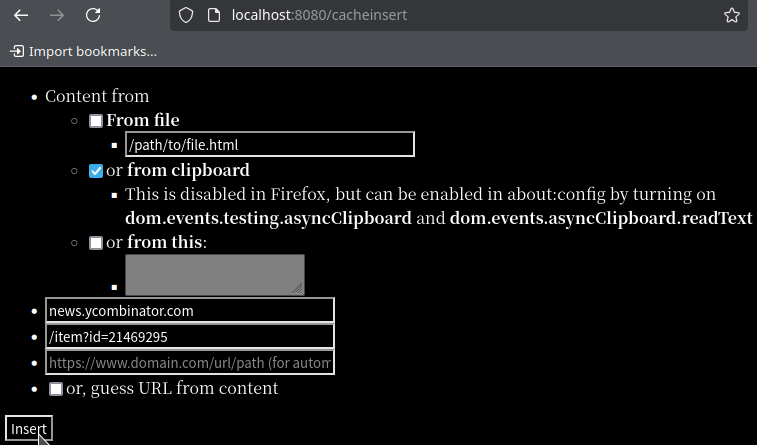Toggle the guess URL from content checkbox
757x445 pixels.
click(56, 389)
